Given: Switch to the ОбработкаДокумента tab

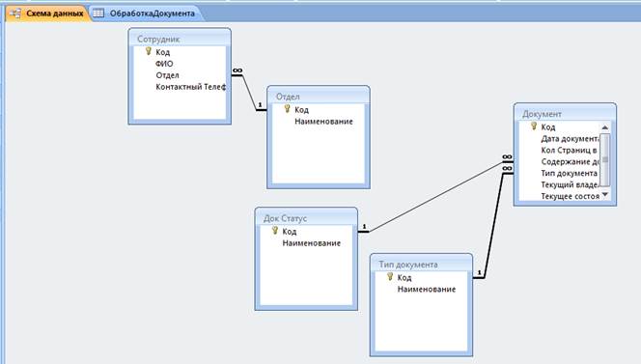Looking at the screenshot, I should pyautogui.click(x=144, y=14).
